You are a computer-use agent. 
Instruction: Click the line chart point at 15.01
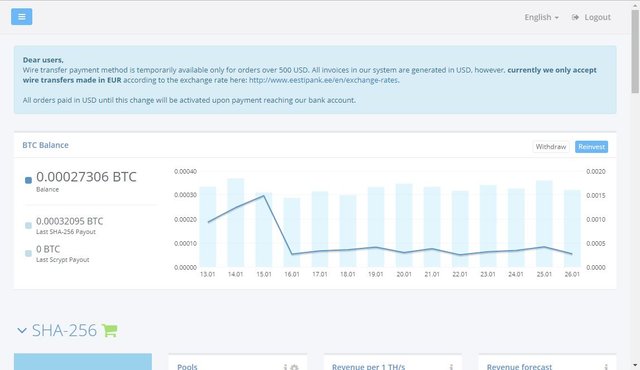(264, 196)
